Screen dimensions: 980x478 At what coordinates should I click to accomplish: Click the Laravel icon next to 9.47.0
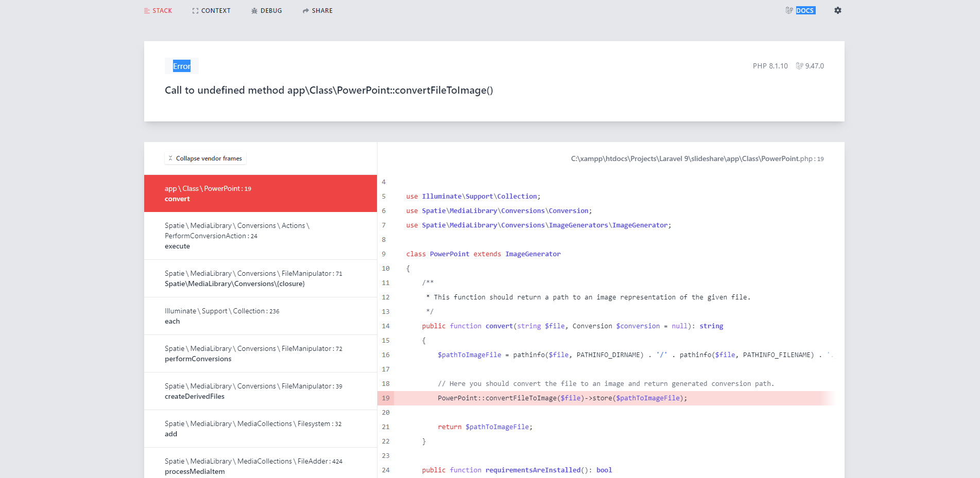(799, 66)
